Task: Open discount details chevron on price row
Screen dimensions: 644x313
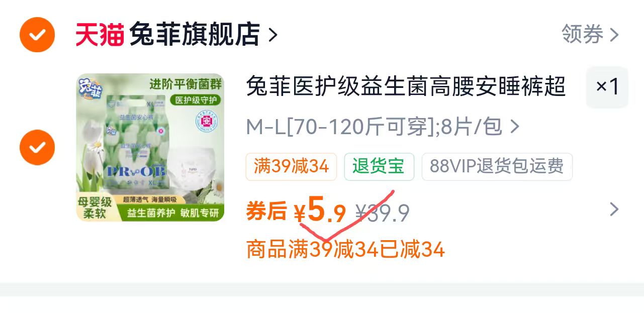Action: click(614, 209)
